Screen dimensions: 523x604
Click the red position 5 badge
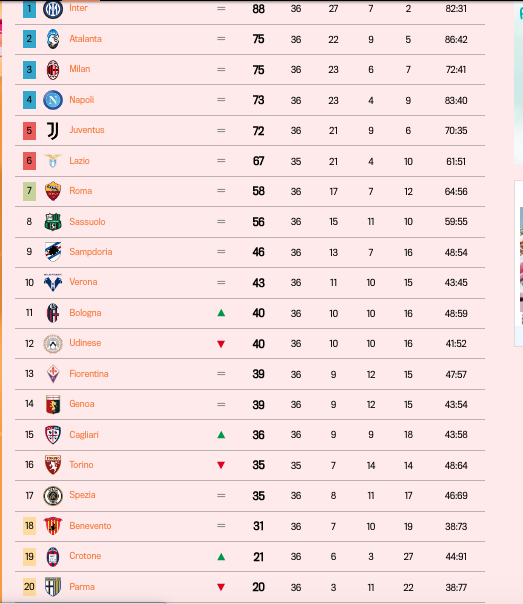coord(29,131)
